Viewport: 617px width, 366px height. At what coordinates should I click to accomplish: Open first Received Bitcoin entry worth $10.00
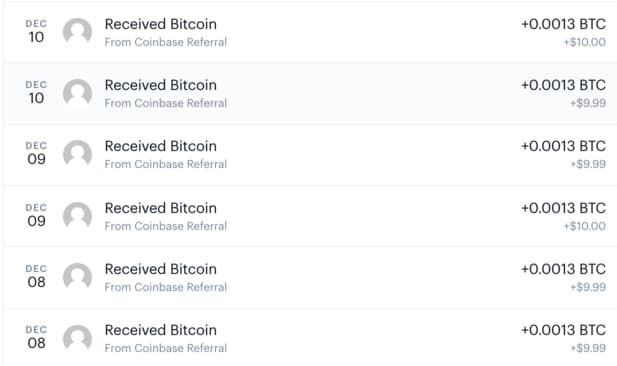coord(310,32)
